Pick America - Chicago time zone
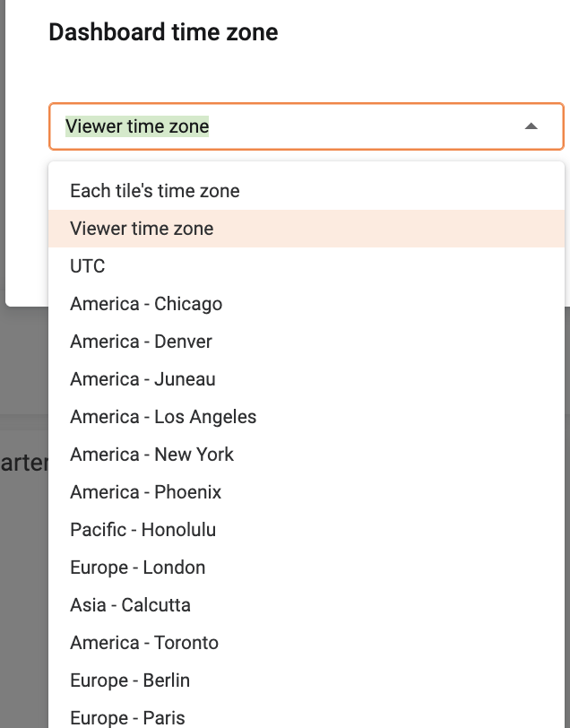Image resolution: width=570 pixels, height=728 pixels. click(x=146, y=304)
